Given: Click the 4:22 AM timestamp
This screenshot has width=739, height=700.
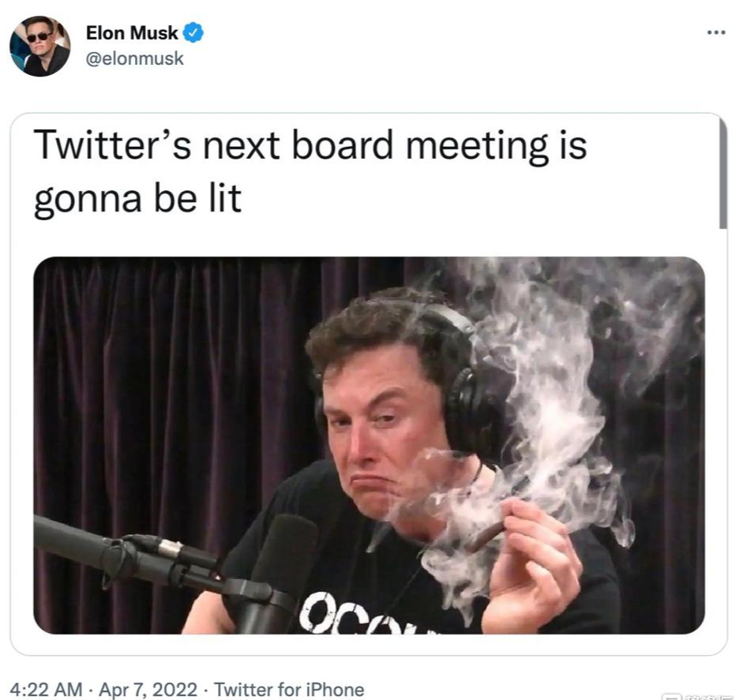Looking at the screenshot, I should coord(46,690).
